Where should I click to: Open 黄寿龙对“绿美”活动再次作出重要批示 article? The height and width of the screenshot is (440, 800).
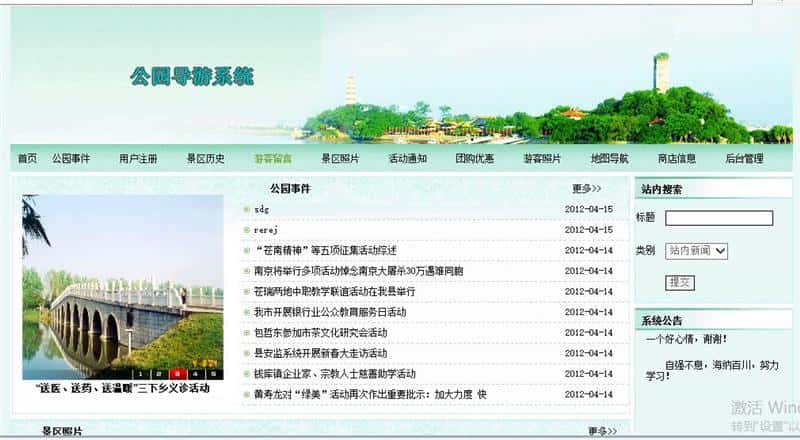tap(370, 395)
